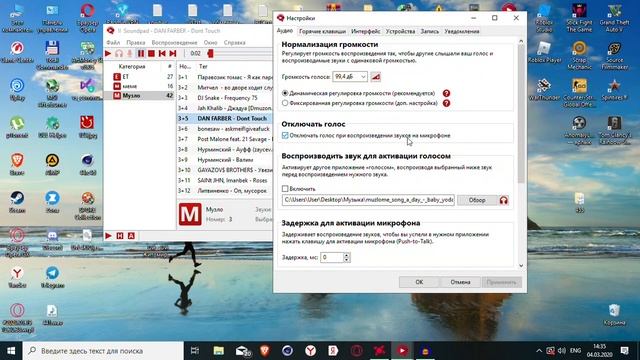Decrease Задержка with the stepper down arrow

coord(347,260)
